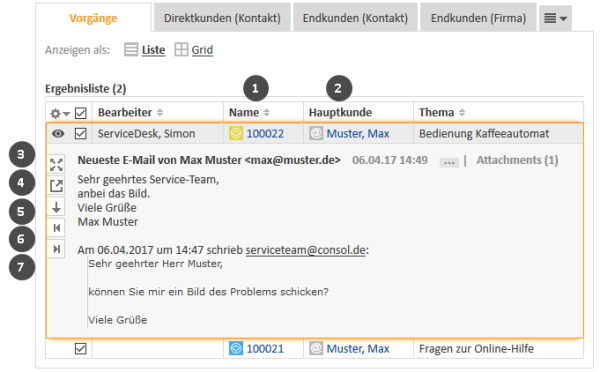Open the Direktkunden (Kontakt) tab
600x372 pixels.
(222, 18)
